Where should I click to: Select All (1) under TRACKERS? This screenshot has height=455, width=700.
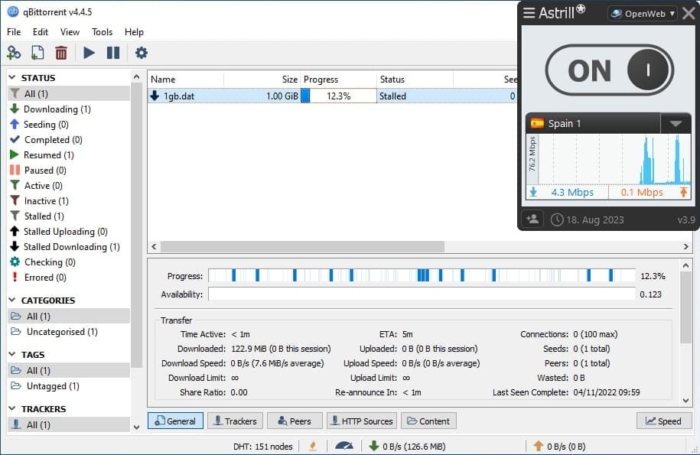pyautogui.click(x=69, y=425)
